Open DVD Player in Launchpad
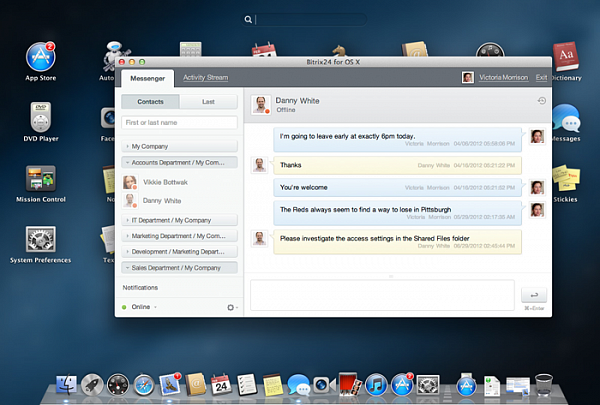 pos(41,117)
